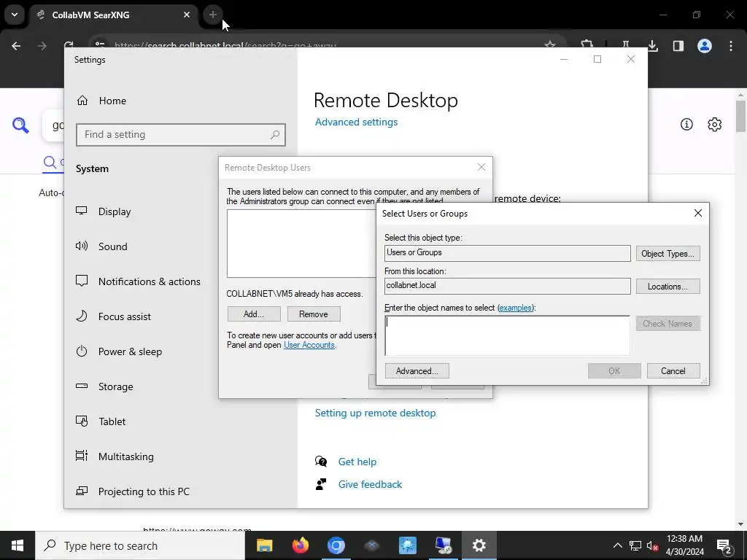This screenshot has height=560, width=747.
Task: Click the Sound speaker icon in sidebar
Action: click(82, 246)
